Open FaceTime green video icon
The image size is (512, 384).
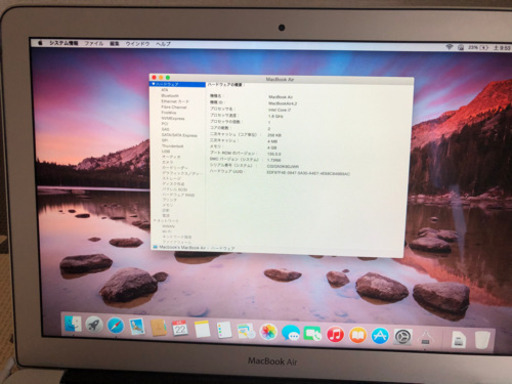[x=312, y=334]
